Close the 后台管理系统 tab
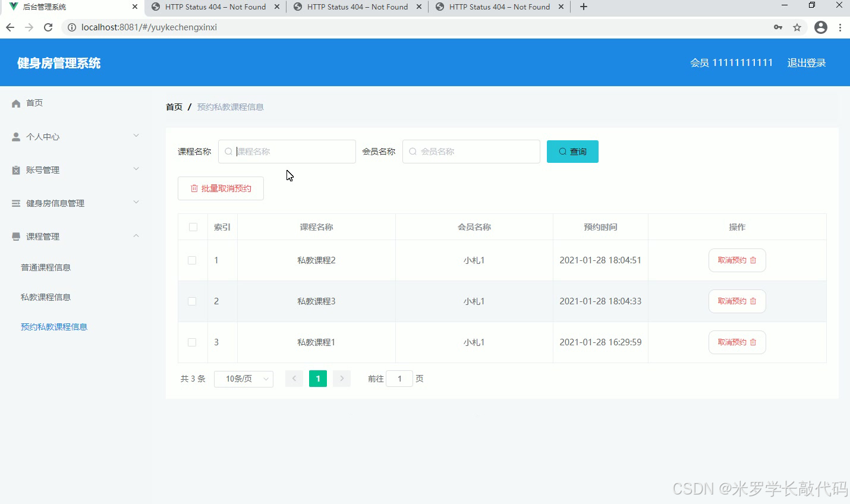Viewport: 850px width, 504px height. 135,7
